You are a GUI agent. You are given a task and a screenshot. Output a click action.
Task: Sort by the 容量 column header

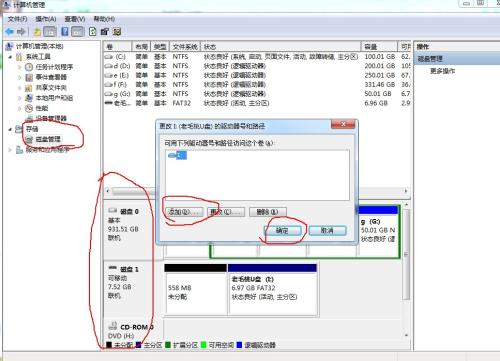(379, 47)
